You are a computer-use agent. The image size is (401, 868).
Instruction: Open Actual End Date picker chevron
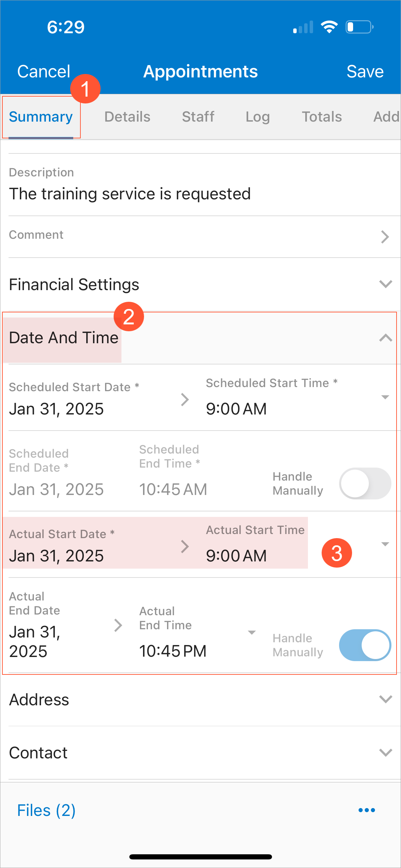118,625
